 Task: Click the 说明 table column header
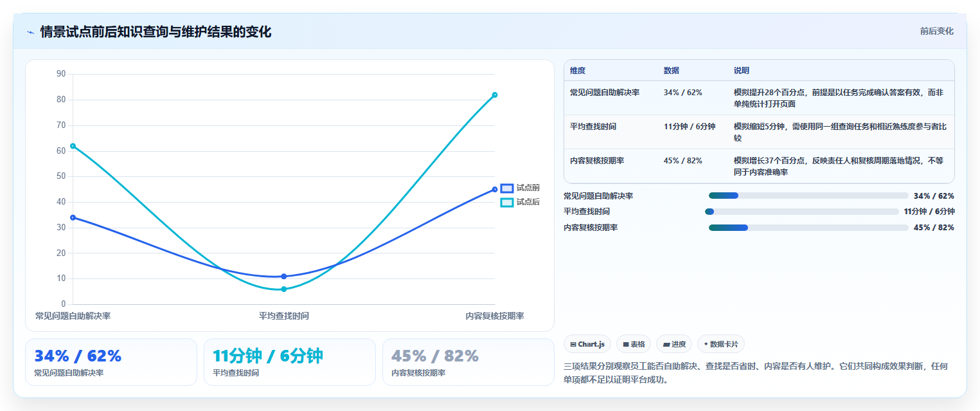click(x=742, y=71)
